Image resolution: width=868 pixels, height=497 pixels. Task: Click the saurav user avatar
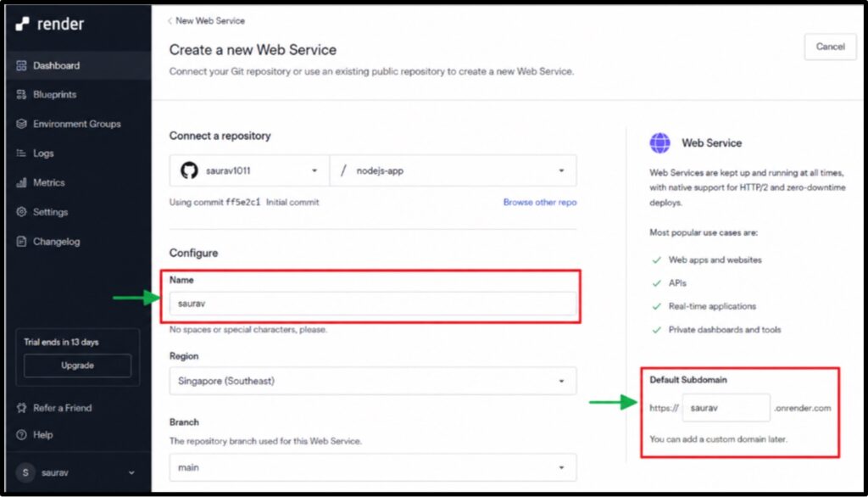(25, 472)
